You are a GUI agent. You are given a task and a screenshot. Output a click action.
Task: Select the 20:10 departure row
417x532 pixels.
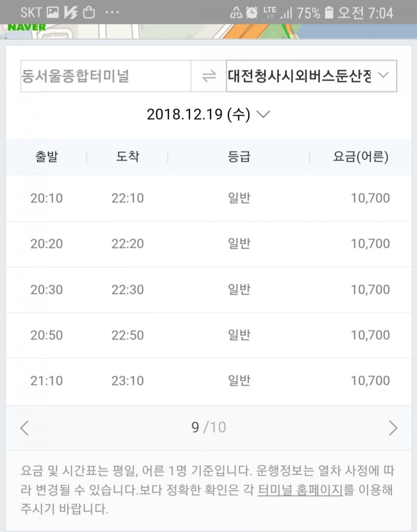click(x=208, y=198)
